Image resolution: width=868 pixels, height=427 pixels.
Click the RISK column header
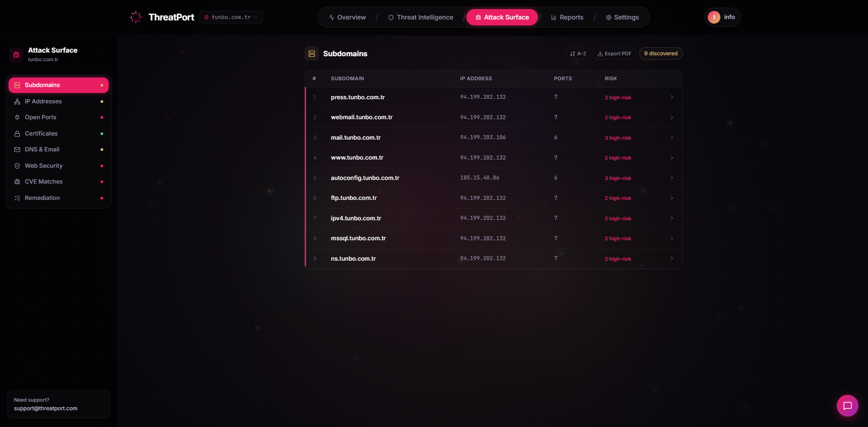pos(610,79)
